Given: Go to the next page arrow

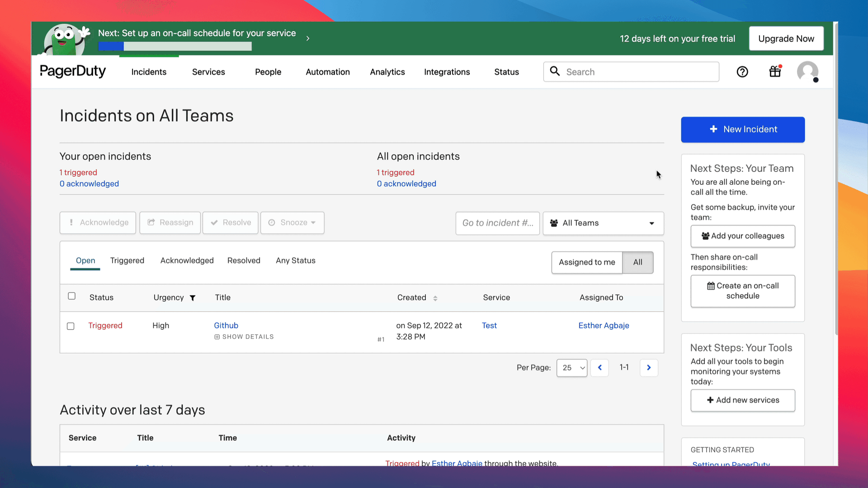Looking at the screenshot, I should point(649,368).
